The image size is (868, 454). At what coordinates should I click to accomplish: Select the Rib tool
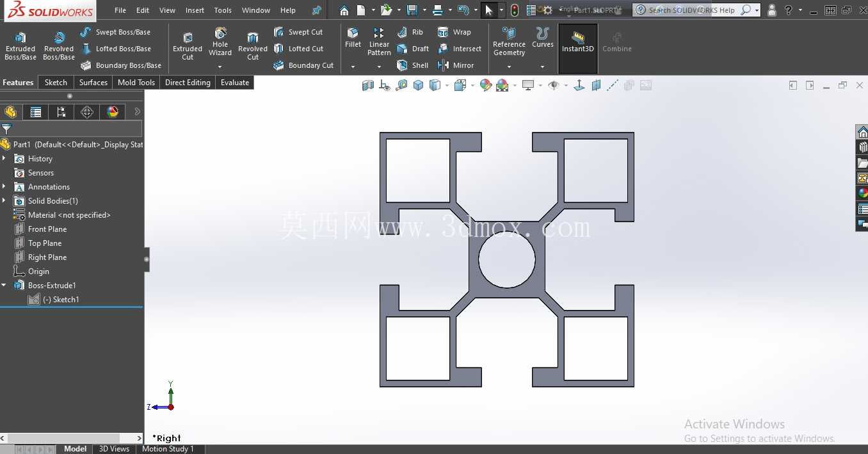(410, 32)
